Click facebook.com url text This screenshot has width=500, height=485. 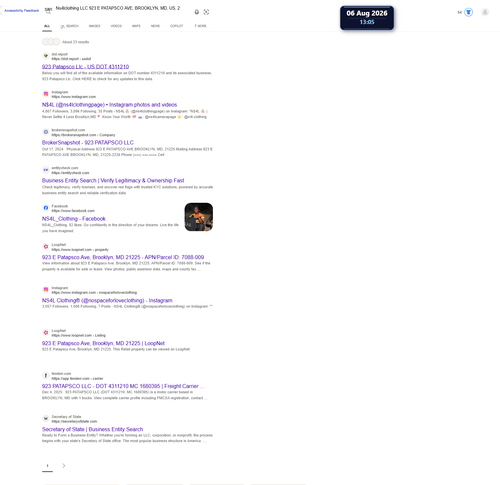point(73,211)
